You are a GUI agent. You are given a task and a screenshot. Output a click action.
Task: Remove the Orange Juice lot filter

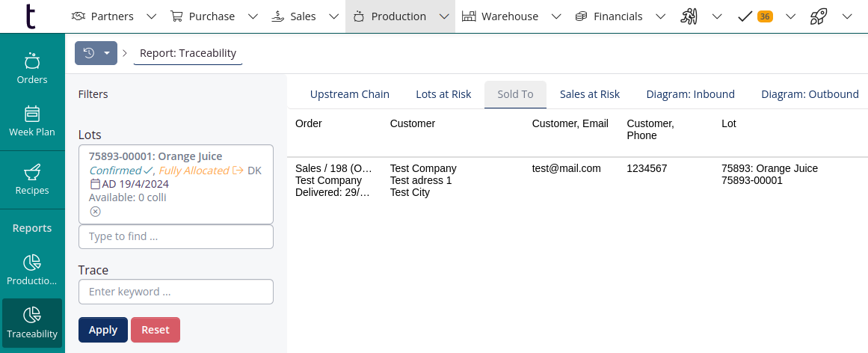[x=95, y=212]
